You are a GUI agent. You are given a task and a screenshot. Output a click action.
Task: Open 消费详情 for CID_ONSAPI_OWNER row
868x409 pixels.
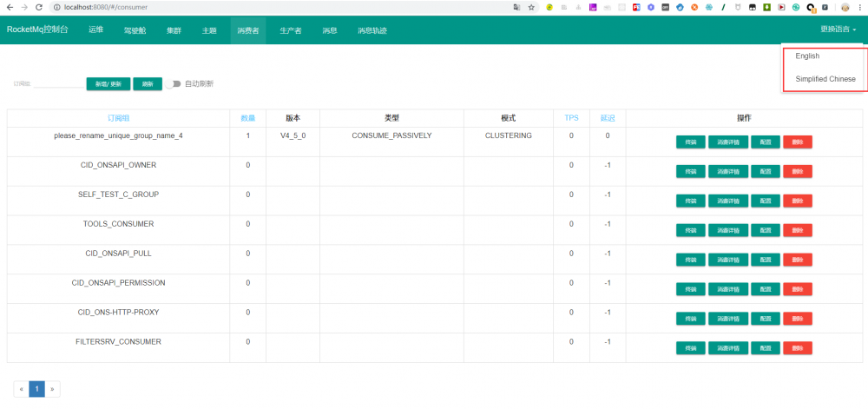coord(727,171)
